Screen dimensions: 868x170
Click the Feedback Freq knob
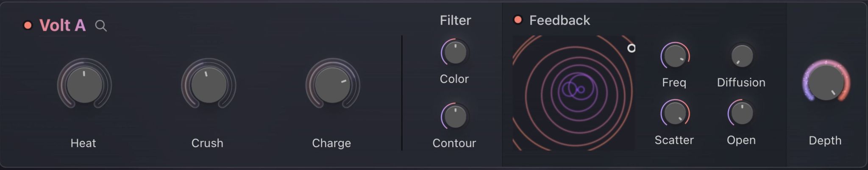click(675, 56)
